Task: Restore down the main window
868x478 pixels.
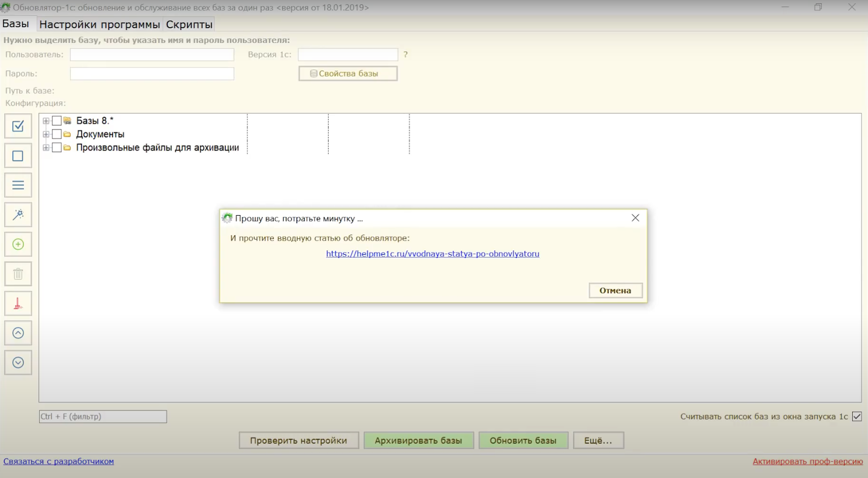Action: click(x=818, y=7)
